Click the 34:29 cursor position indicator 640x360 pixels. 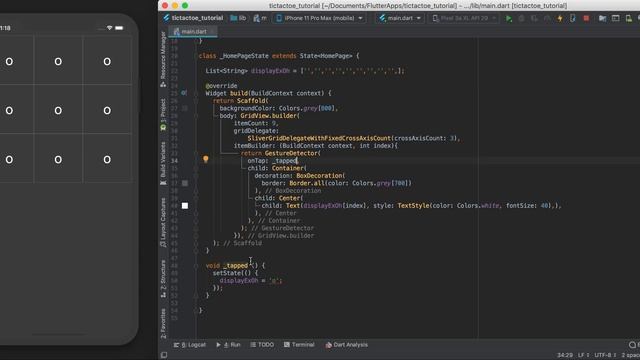(564, 355)
